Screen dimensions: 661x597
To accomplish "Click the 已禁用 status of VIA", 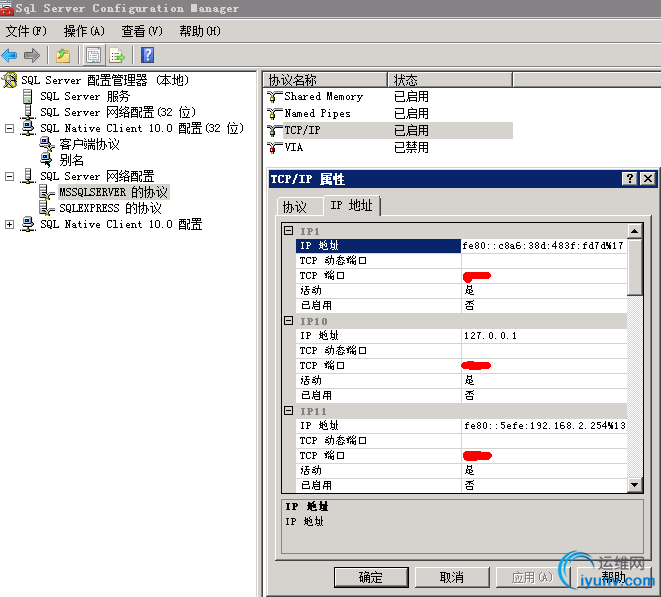I will [411, 148].
